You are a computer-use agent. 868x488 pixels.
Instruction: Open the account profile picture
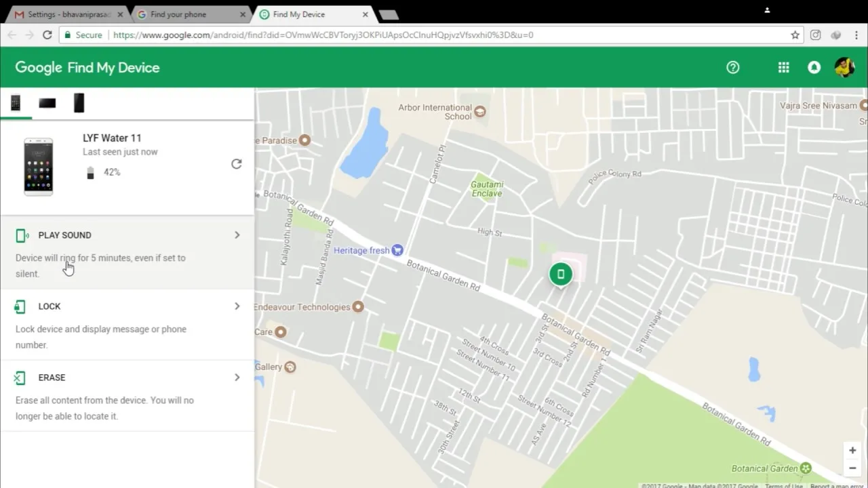coord(844,67)
